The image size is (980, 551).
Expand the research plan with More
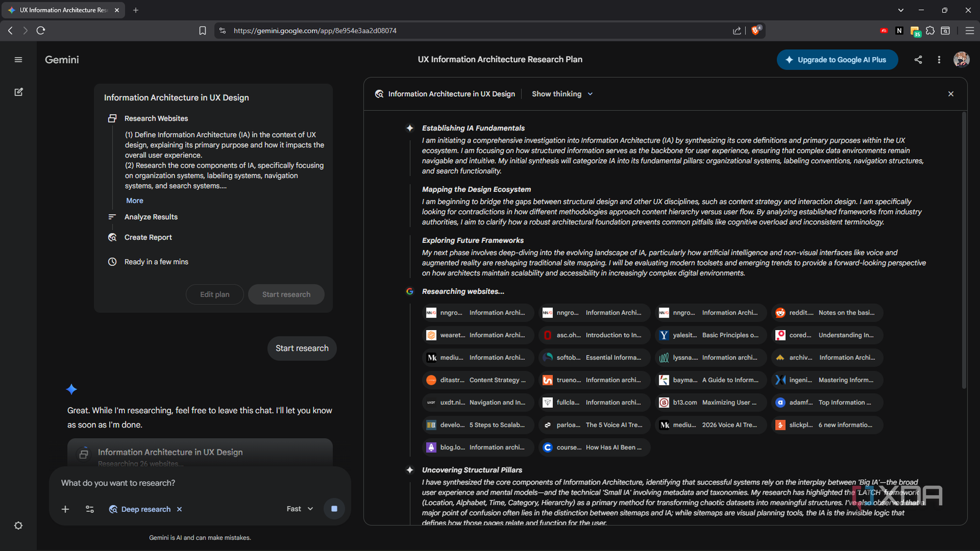[x=134, y=201]
